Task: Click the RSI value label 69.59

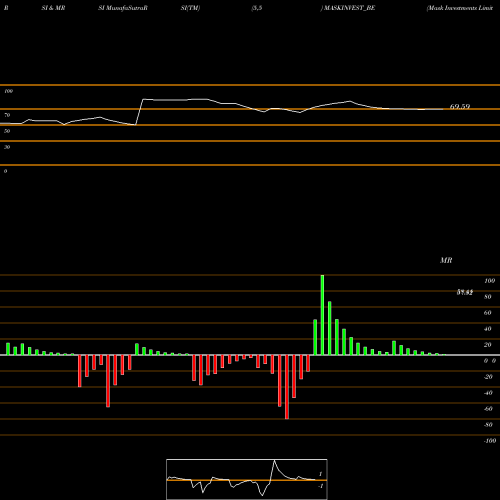Action: point(460,107)
